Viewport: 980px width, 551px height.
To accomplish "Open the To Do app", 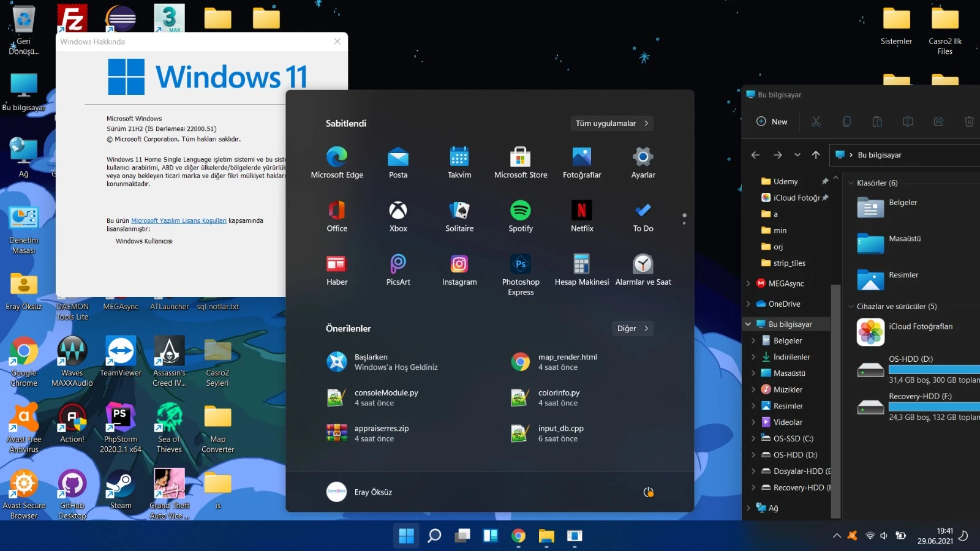I will 643,216.
